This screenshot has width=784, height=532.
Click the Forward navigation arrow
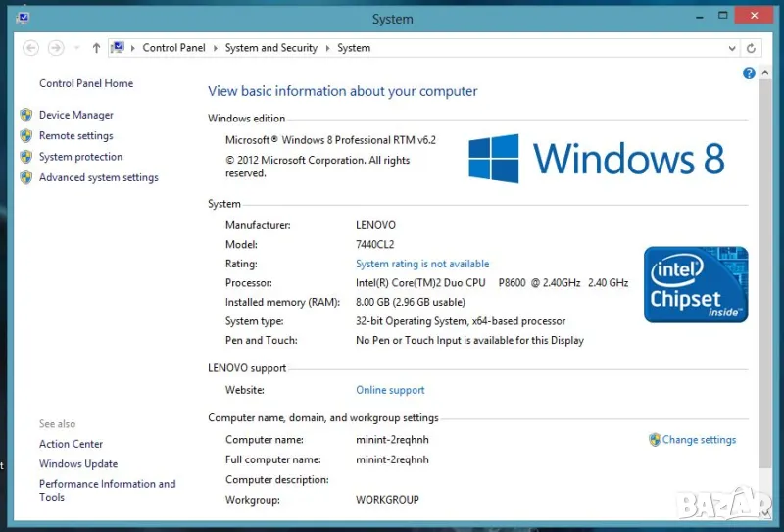(x=56, y=48)
